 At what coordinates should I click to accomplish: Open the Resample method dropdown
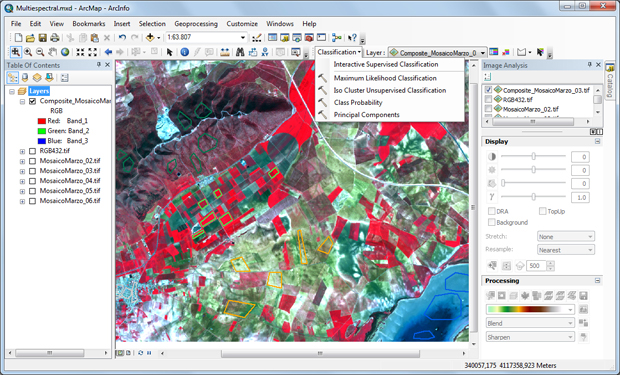point(566,250)
